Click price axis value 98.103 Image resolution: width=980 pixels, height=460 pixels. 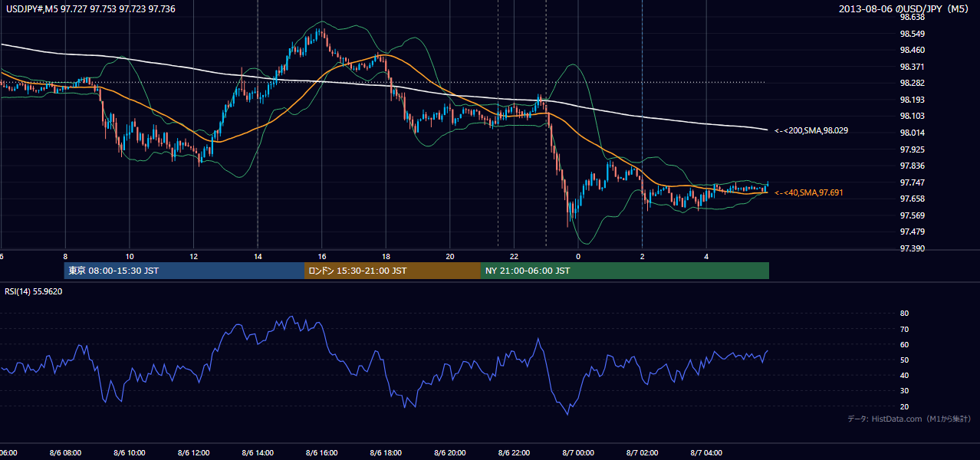point(912,116)
